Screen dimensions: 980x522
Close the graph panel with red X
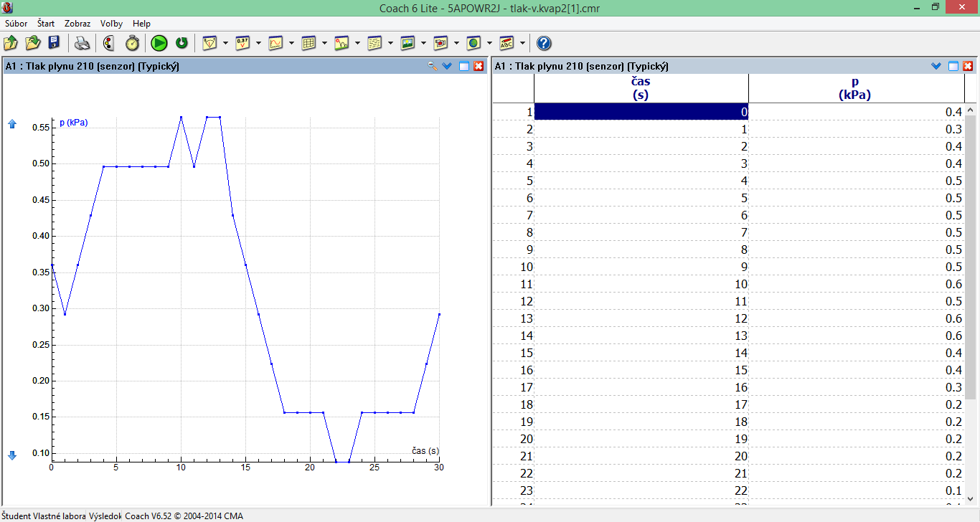479,66
